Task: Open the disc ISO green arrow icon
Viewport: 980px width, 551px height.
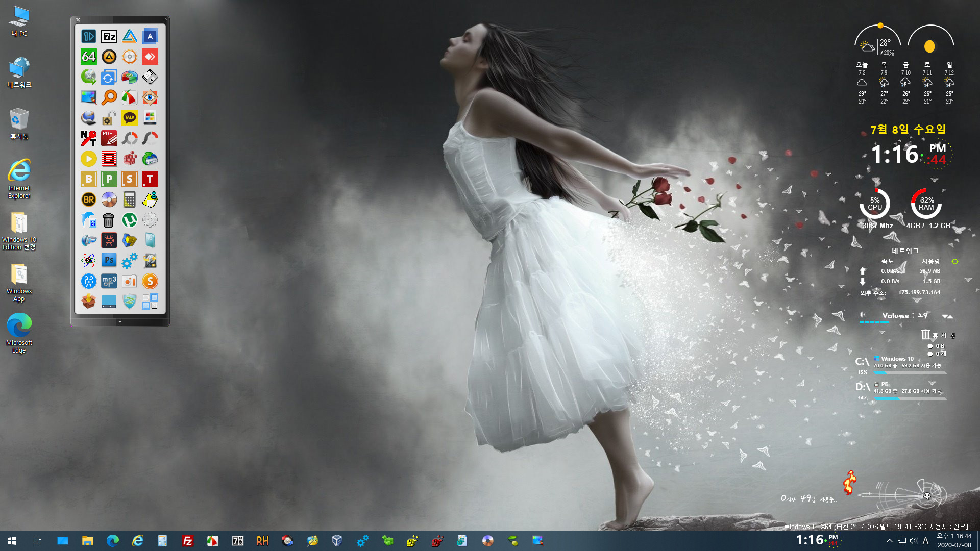Action: (88, 77)
